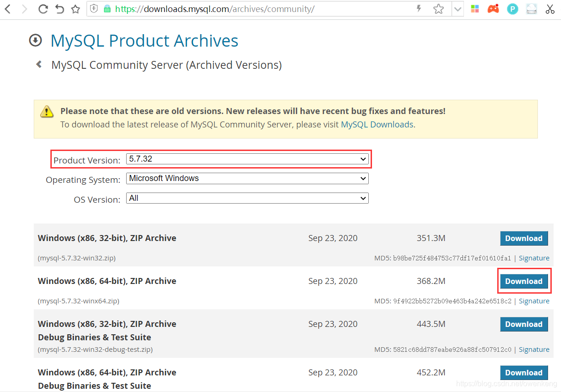Click the back triangle beside MySQL Community Server
The image size is (561, 392).
click(x=39, y=65)
